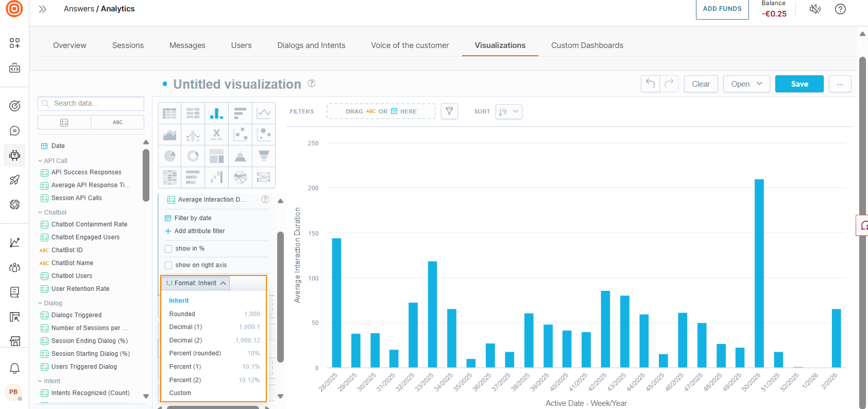Check 'show on right axis' option
Viewport: 868px width, 409px height.
pos(168,265)
